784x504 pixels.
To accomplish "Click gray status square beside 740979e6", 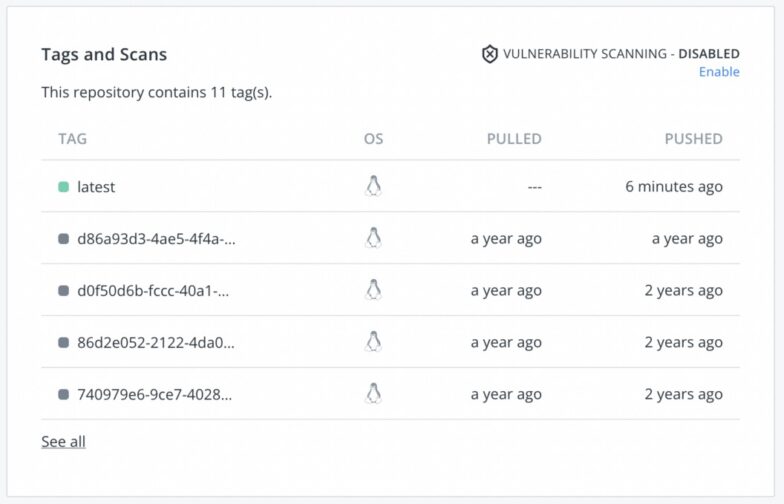I will (x=64, y=395).
